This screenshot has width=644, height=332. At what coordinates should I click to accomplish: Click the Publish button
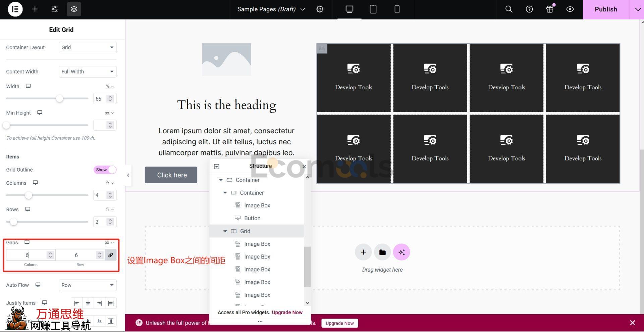[x=605, y=9]
